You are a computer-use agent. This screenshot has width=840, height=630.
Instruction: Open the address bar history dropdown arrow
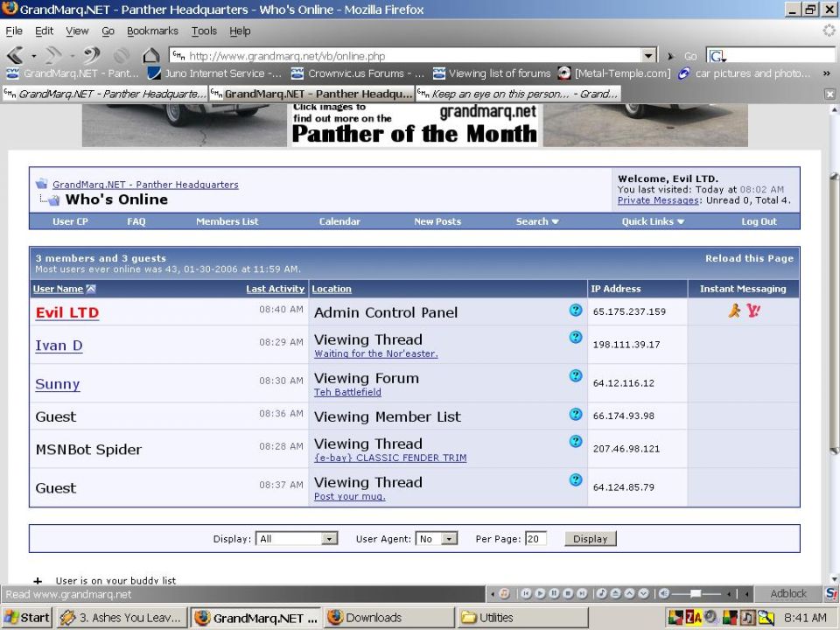(x=648, y=56)
